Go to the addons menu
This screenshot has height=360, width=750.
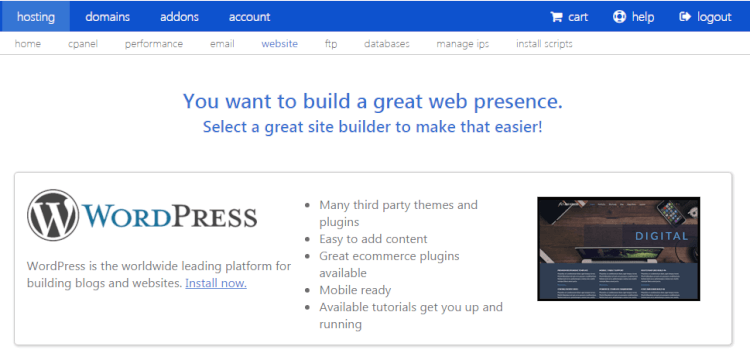pyautogui.click(x=179, y=17)
